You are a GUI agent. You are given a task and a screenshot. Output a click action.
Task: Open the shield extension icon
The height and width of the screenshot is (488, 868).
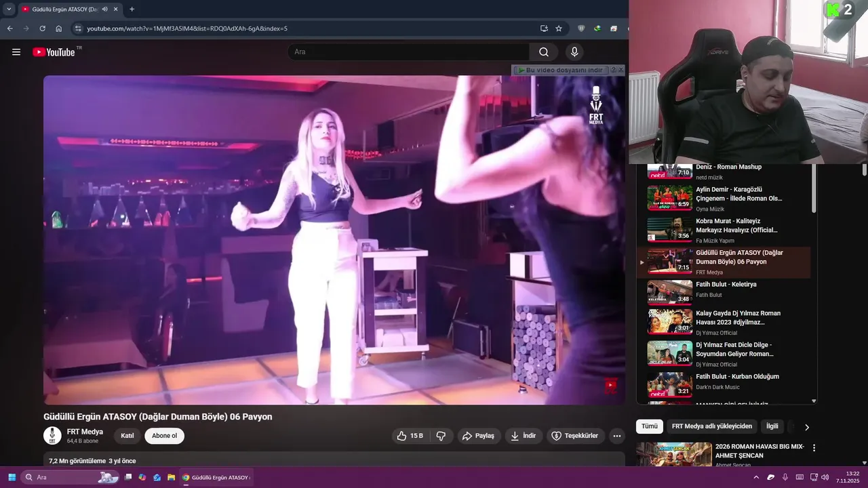(x=581, y=28)
